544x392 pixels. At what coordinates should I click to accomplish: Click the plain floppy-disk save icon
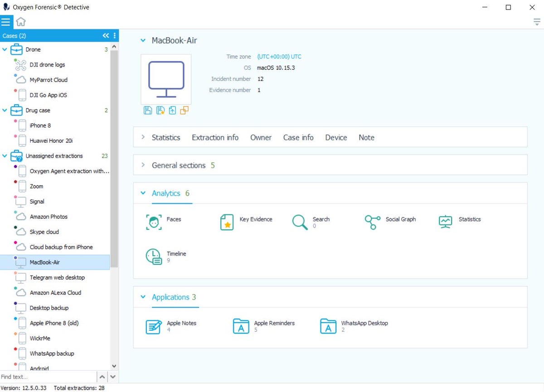(148, 110)
